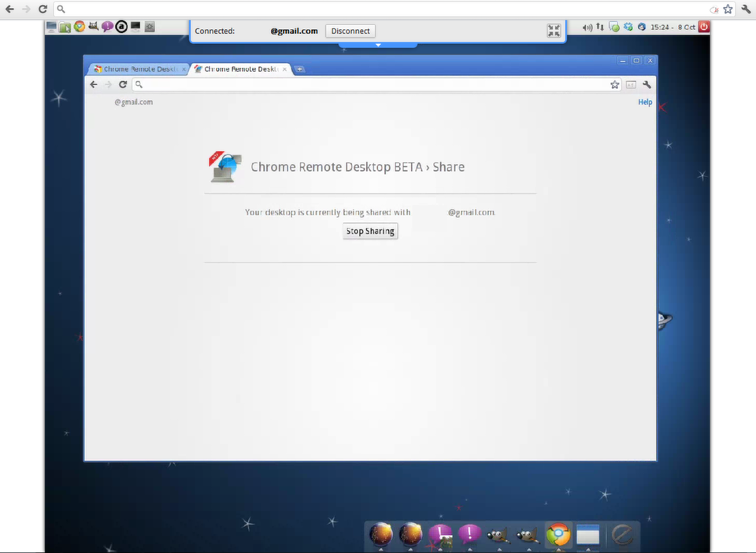Open the Help link in the remote window
The image size is (756, 553).
(x=645, y=102)
